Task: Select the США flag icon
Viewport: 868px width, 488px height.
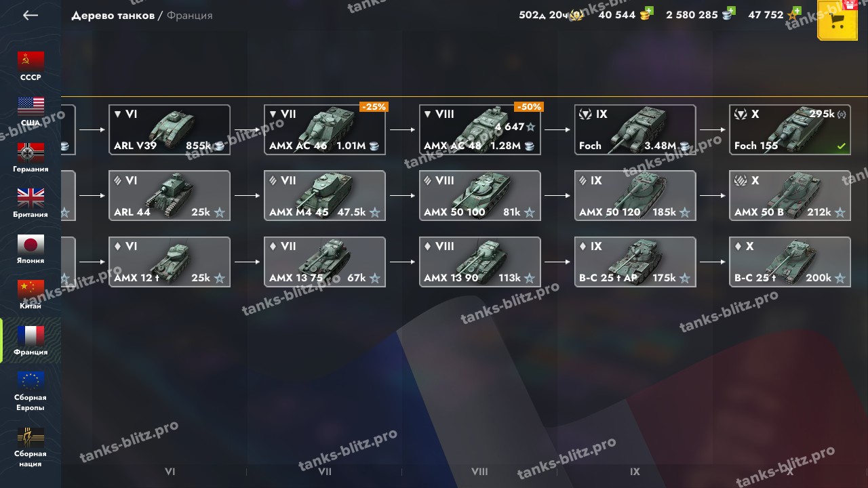Action: (x=31, y=106)
